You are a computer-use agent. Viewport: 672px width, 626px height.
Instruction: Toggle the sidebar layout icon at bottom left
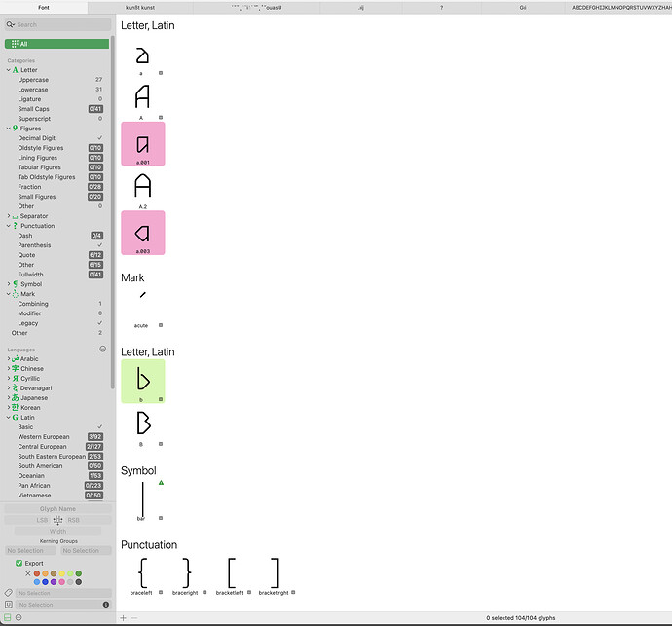[x=7, y=617]
